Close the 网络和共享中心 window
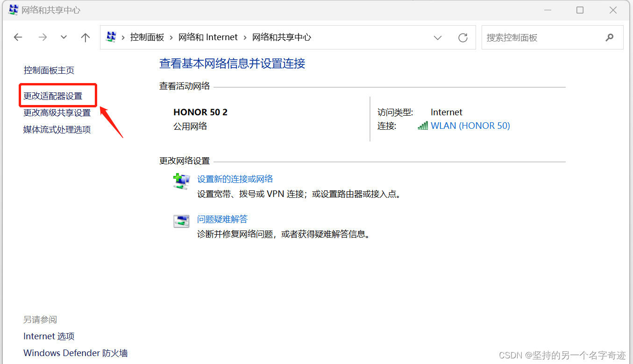 click(x=613, y=10)
